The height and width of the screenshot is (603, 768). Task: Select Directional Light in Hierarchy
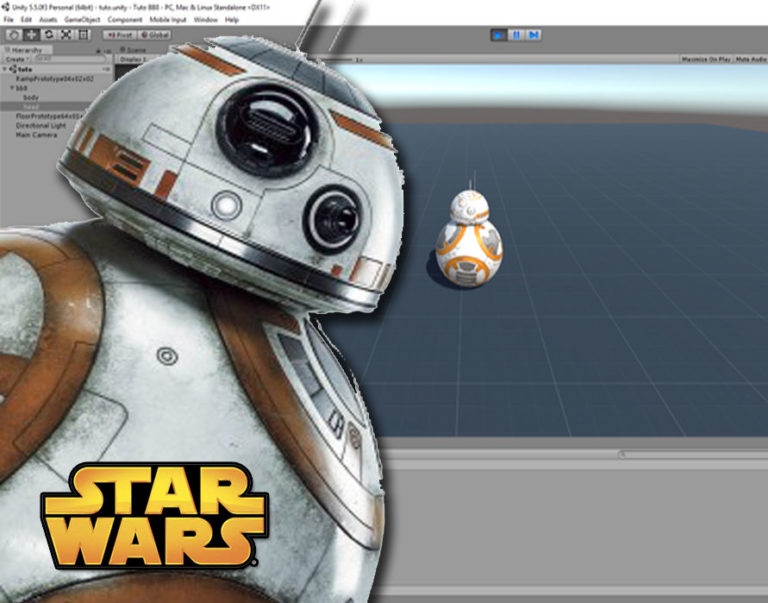tap(41, 125)
